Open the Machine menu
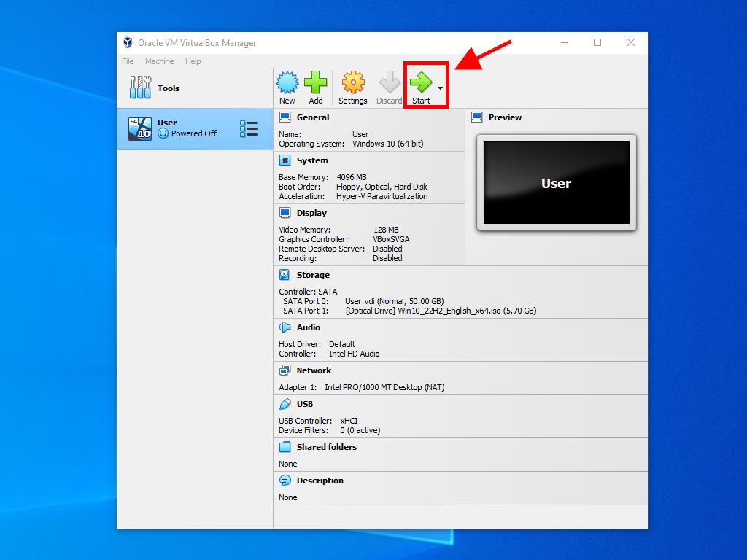 coord(159,61)
